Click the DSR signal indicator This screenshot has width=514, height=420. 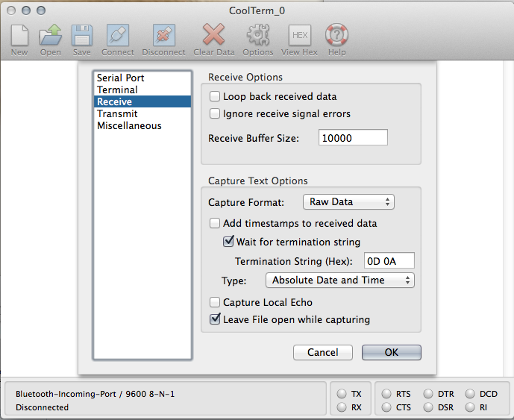[x=428, y=407]
